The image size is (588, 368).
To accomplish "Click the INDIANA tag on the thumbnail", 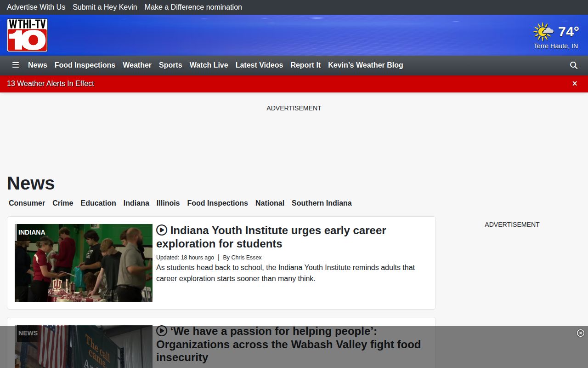I will point(32,232).
